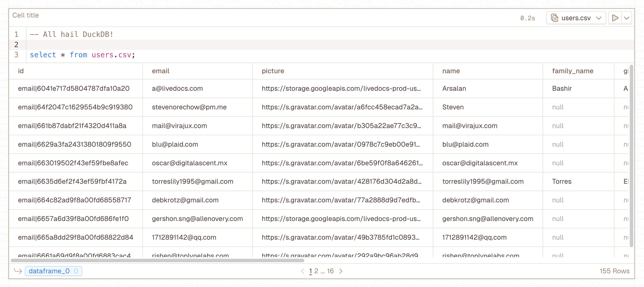Go to next results page with right chevron

click(341, 271)
